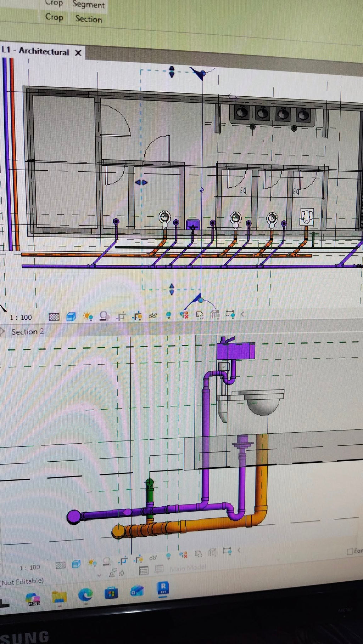Open Temporary Hide/Isolate glasses in L1 view bar
Screen dimensions: 363x644
[x=153, y=315]
